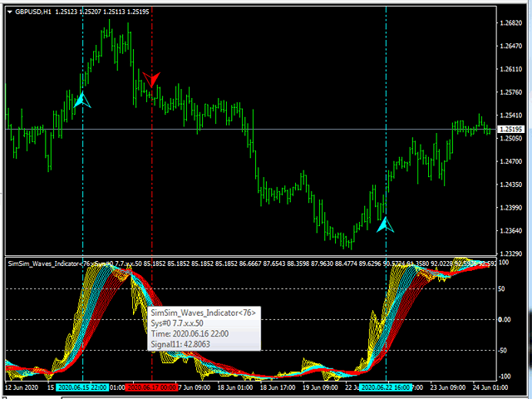
Task: Click the 12 Jun 2020 time label
Action: pos(22,387)
